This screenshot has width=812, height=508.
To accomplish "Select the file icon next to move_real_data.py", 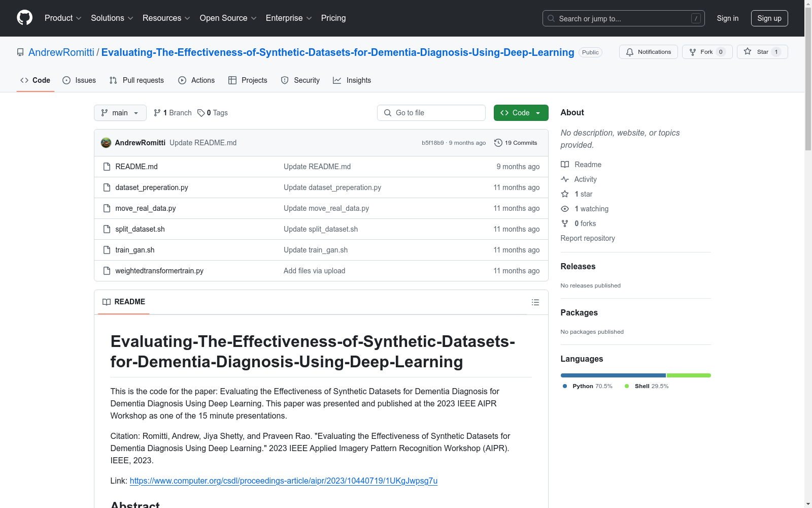I will coord(107,208).
